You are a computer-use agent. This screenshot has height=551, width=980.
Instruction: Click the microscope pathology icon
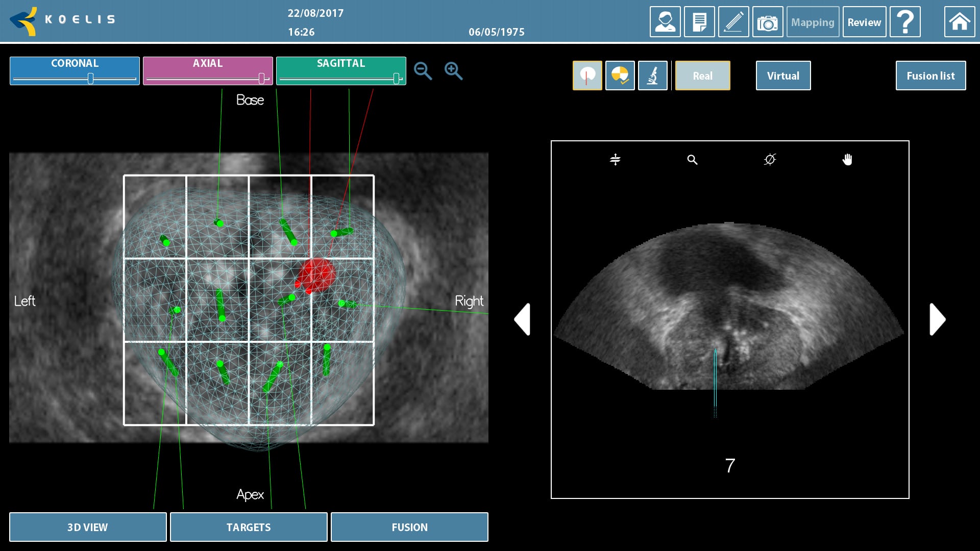[652, 76]
